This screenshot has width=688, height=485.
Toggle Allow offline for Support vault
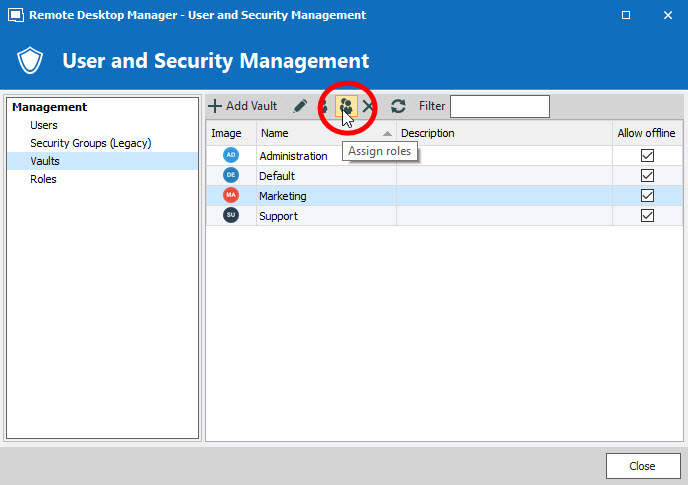[647, 216]
